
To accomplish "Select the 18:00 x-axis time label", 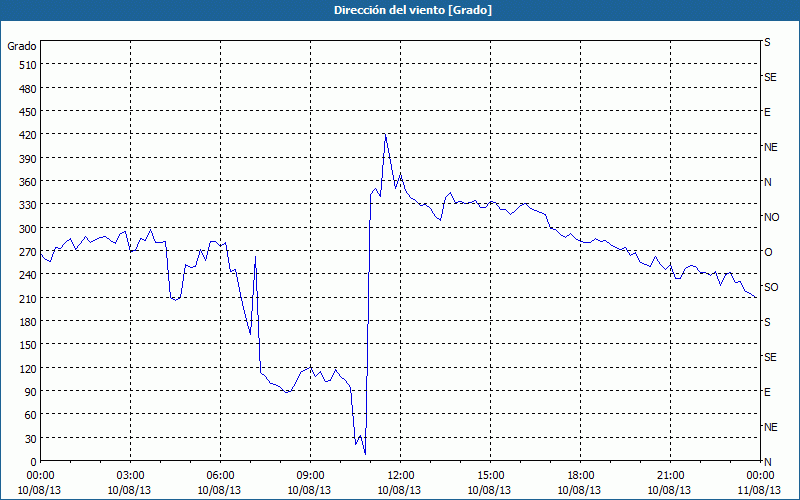I will (x=581, y=476).
